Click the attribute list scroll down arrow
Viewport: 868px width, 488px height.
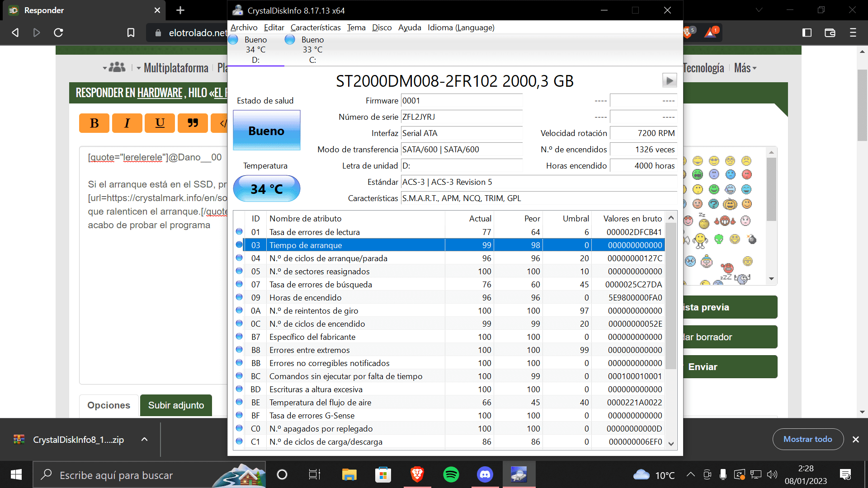(671, 444)
